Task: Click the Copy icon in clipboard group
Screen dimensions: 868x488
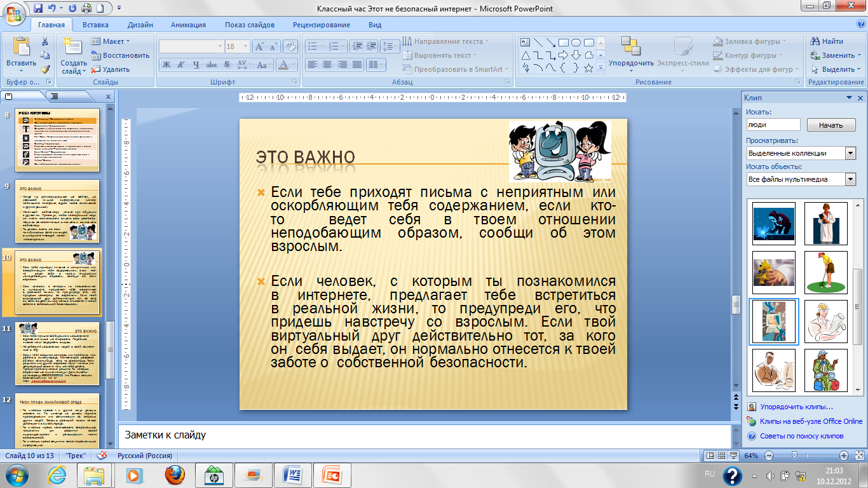Action: [x=45, y=55]
